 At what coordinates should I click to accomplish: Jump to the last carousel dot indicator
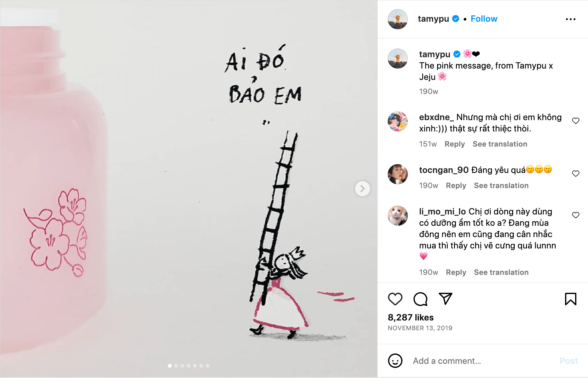pos(208,366)
